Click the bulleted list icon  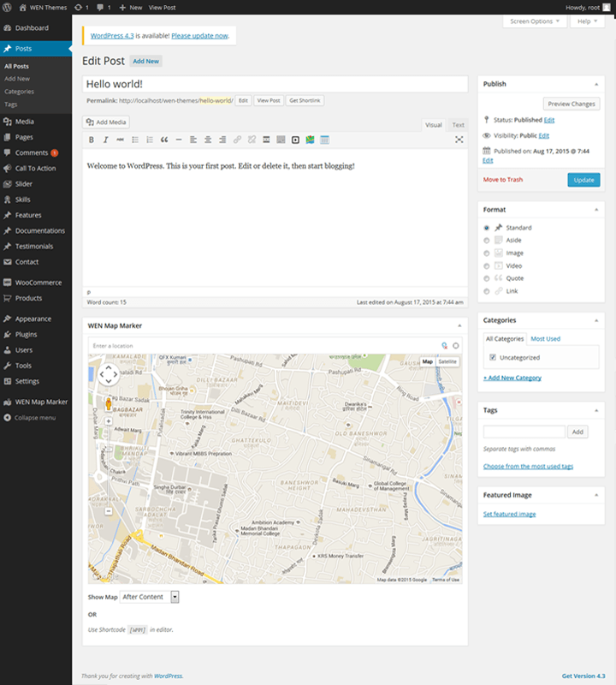(135, 140)
